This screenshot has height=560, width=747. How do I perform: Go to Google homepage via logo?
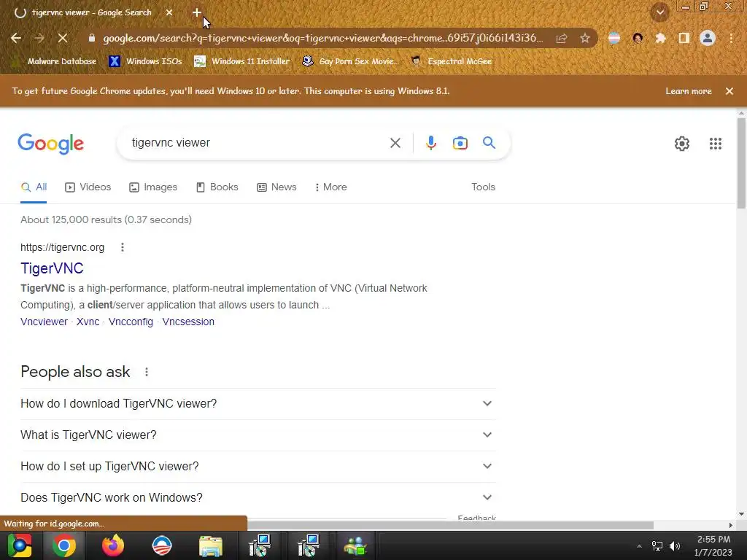tap(51, 144)
